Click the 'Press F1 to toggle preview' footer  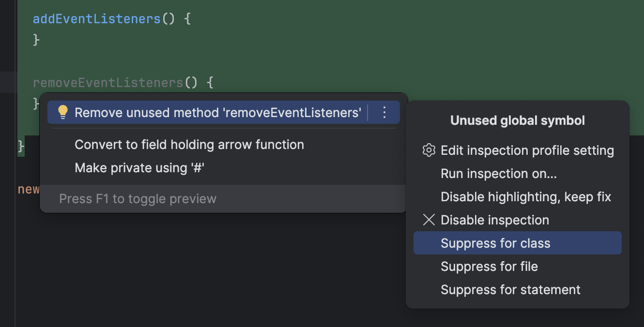(138, 198)
